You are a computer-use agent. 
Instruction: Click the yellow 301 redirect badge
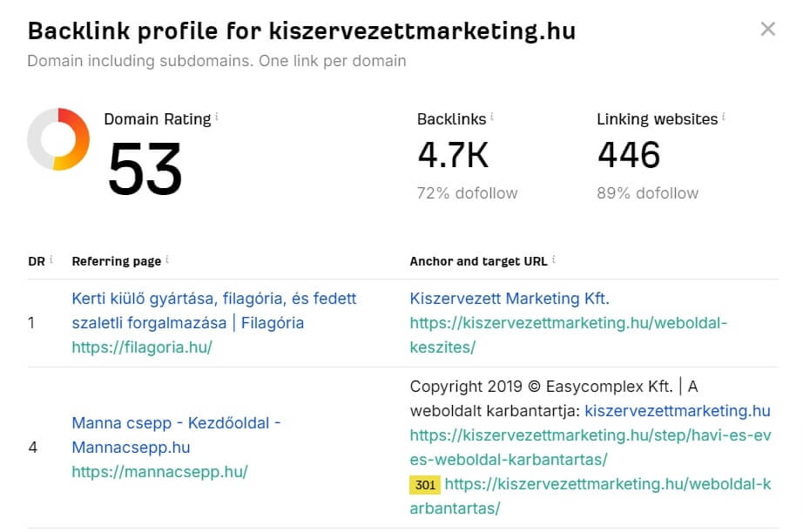424,484
